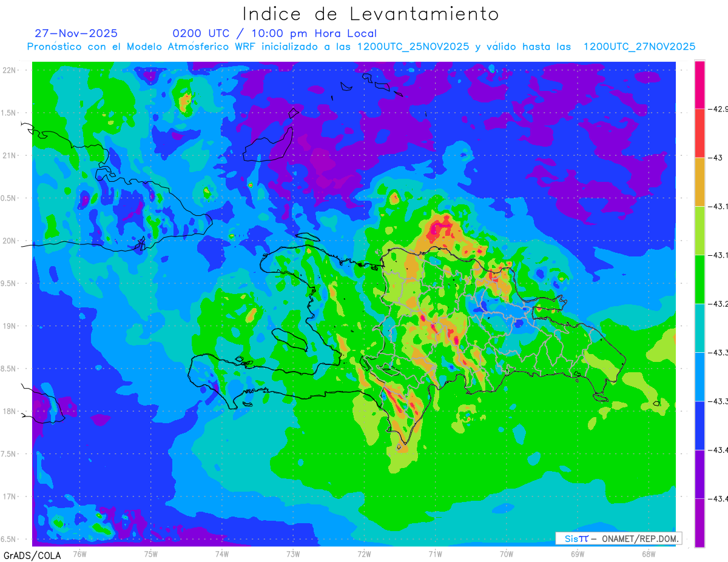Click the "21N" latitude label
The height and width of the screenshot is (562, 728).
tap(10, 155)
